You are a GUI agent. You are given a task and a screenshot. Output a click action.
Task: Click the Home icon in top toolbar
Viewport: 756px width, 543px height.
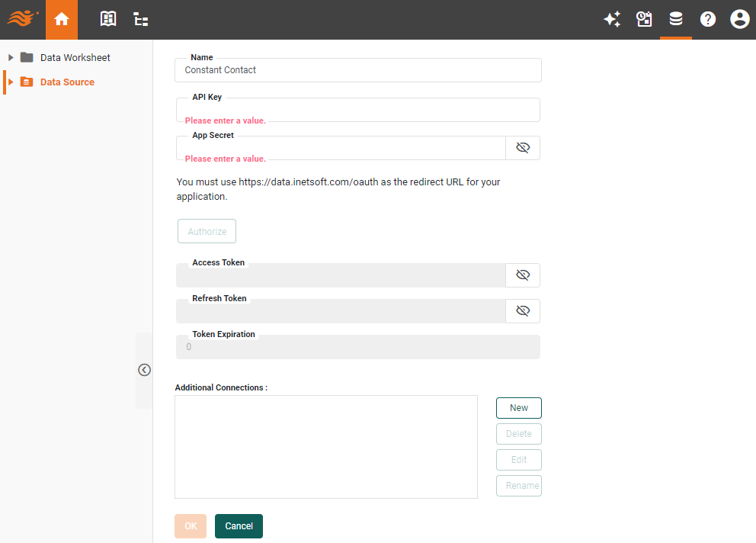coord(62,19)
